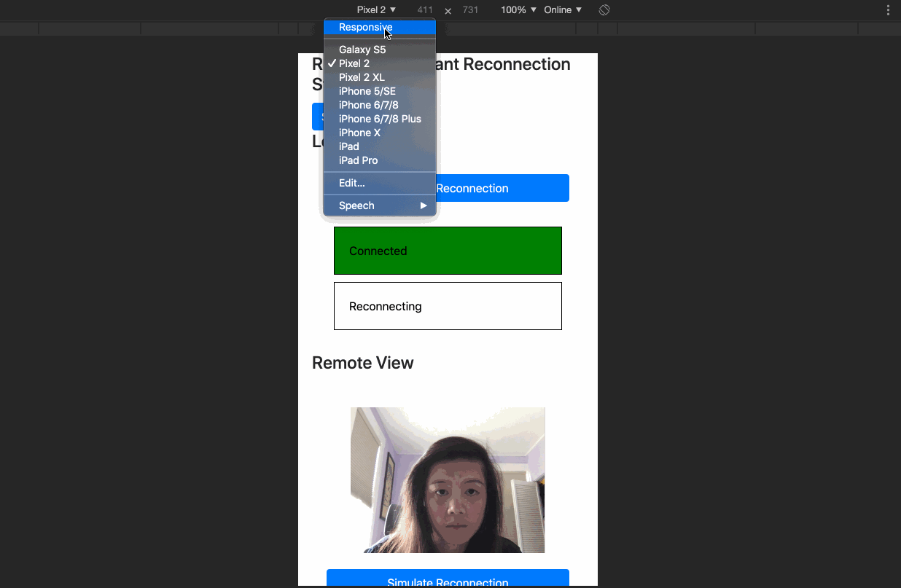Screen dimensions: 901x588
Task: Pick iPhone 6/7/8 from device list
Action: tap(380, 105)
